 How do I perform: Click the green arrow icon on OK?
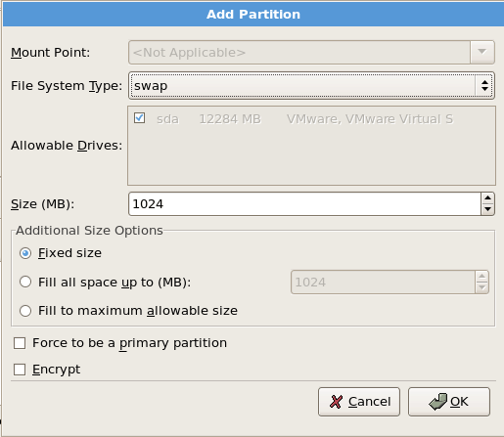click(437, 402)
